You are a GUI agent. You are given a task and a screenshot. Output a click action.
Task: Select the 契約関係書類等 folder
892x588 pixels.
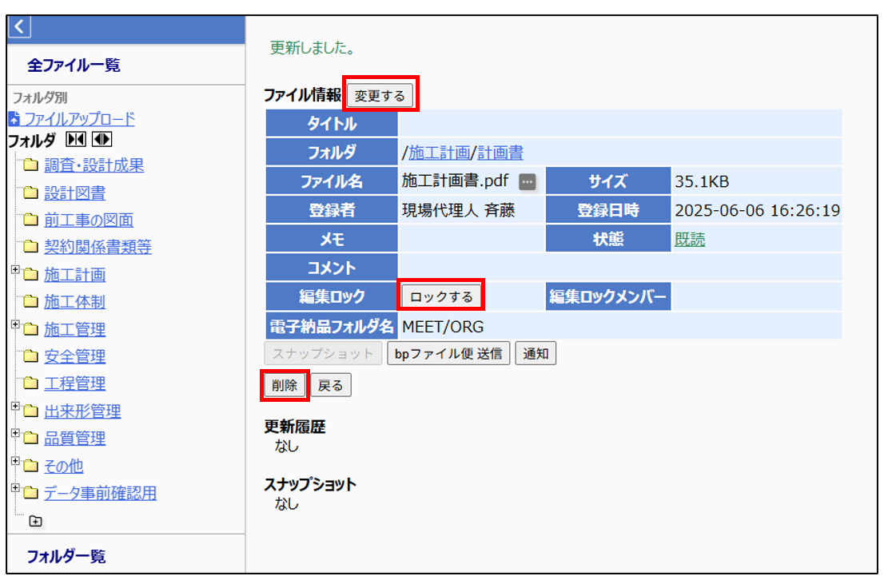click(x=98, y=248)
